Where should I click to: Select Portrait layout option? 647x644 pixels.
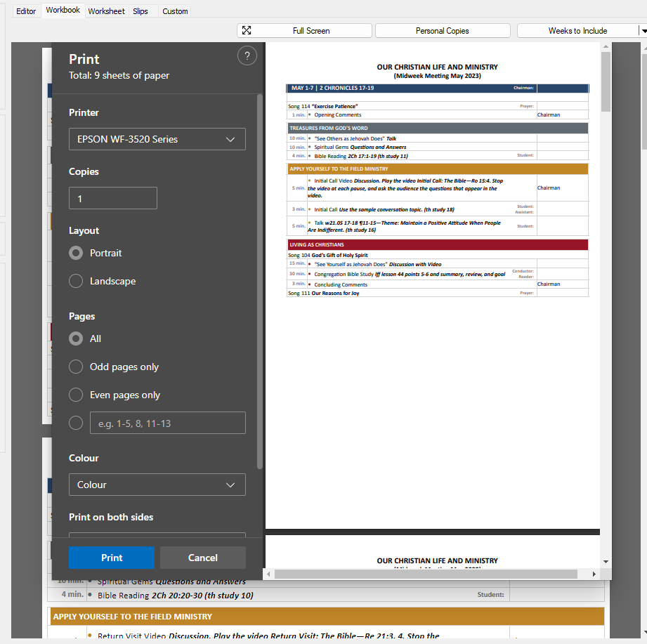pos(76,253)
